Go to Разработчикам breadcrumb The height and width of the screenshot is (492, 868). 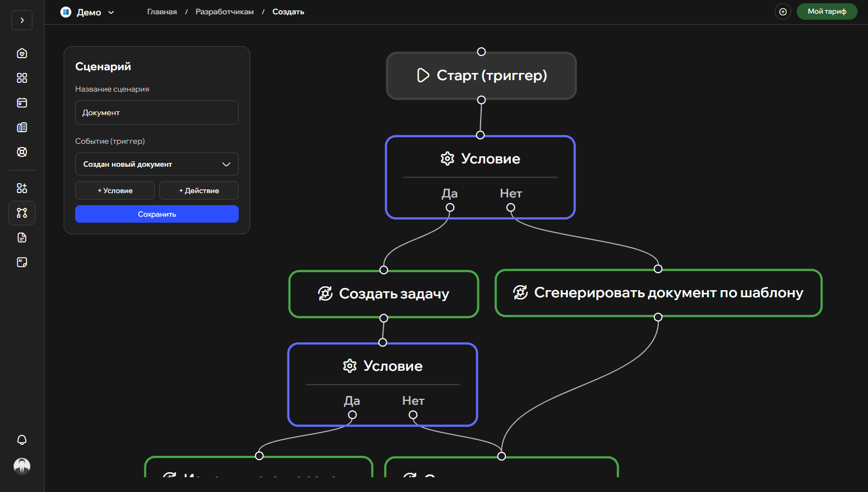pos(224,12)
